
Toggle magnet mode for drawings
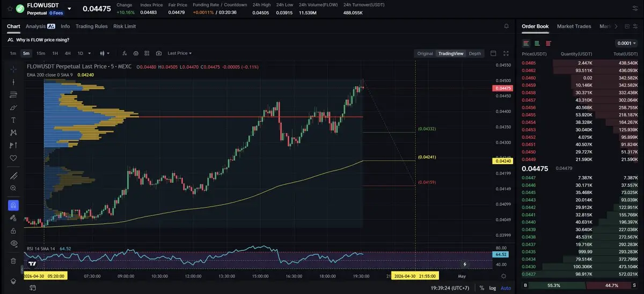click(13, 205)
